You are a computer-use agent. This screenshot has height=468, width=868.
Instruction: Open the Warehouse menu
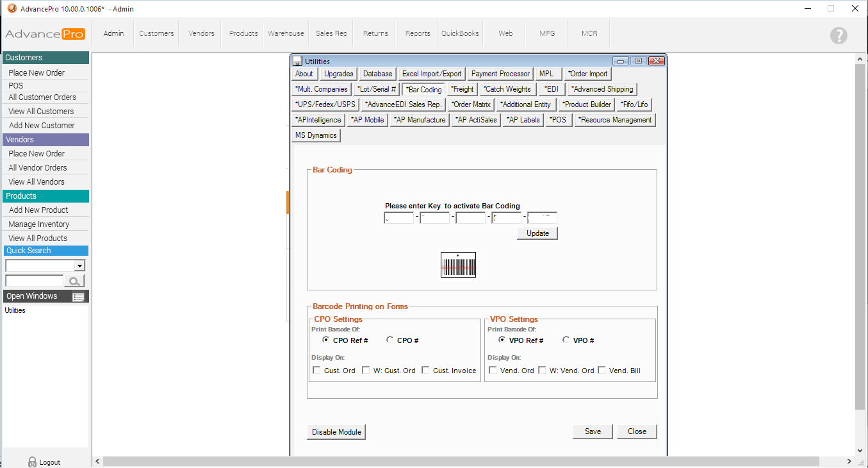pyautogui.click(x=286, y=33)
